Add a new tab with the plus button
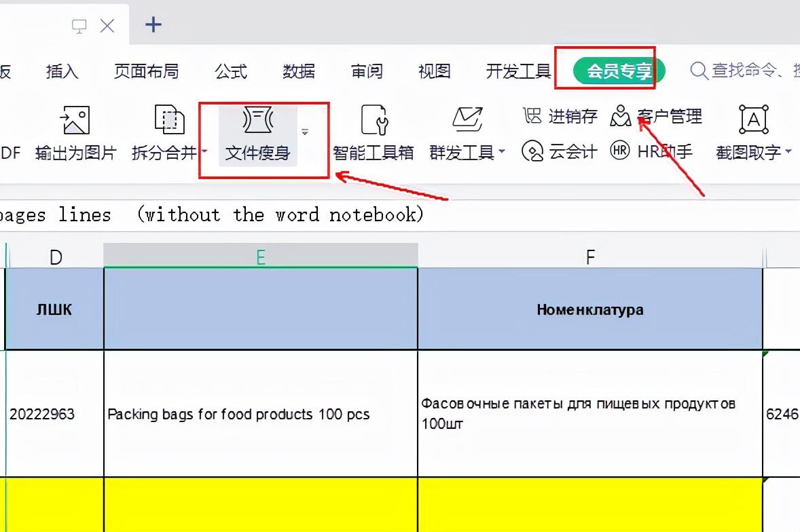This screenshot has height=532, width=800. [153, 24]
